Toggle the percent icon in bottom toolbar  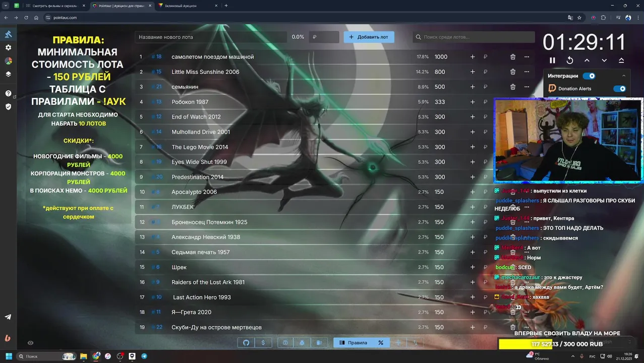[381, 343]
